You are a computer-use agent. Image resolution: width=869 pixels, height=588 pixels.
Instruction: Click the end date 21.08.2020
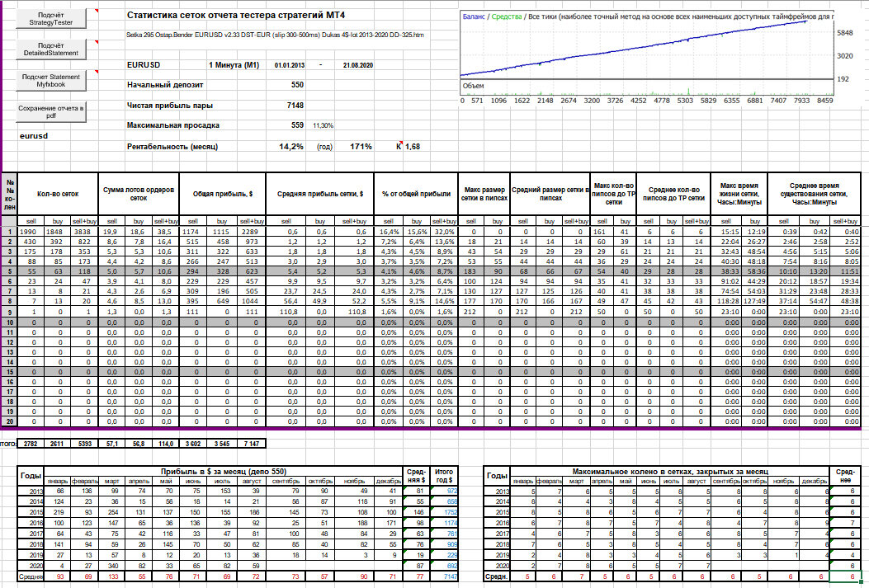(358, 65)
